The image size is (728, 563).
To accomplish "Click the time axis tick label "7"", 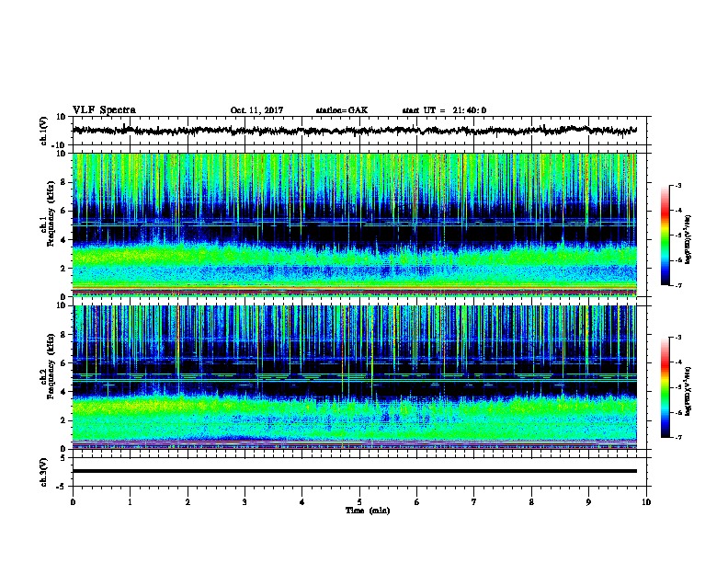I will pyautogui.click(x=474, y=502).
